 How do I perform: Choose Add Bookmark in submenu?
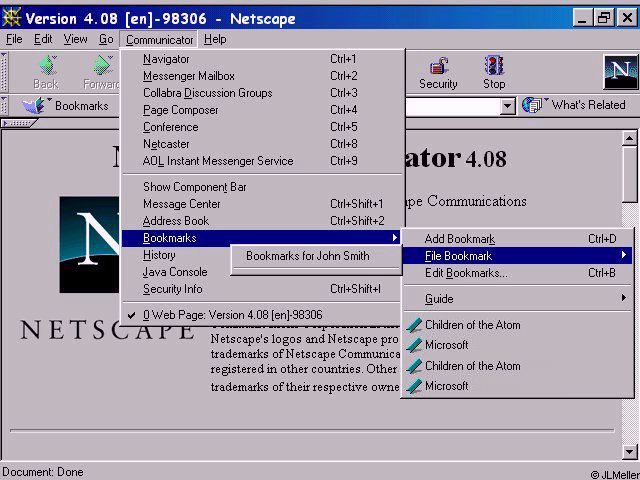(x=518, y=239)
